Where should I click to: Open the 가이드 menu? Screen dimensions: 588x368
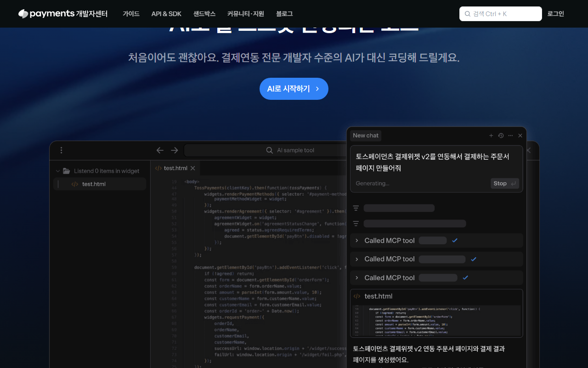131,14
